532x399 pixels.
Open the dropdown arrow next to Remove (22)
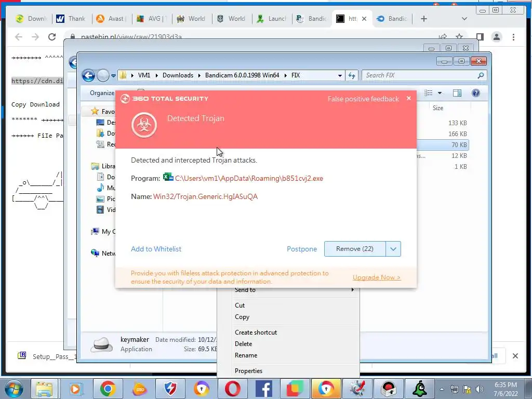point(393,249)
